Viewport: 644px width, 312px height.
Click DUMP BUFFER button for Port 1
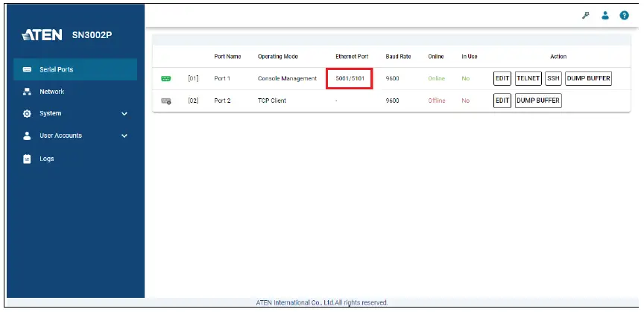pos(589,78)
